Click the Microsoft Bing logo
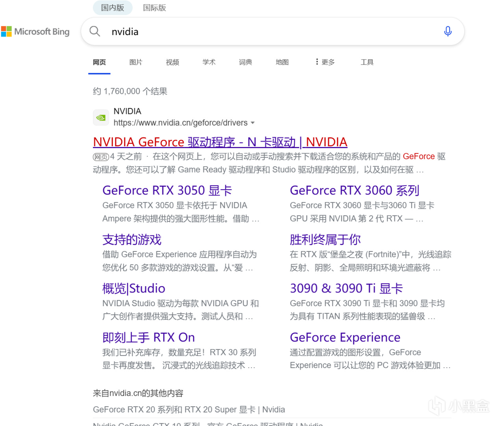 (35, 32)
